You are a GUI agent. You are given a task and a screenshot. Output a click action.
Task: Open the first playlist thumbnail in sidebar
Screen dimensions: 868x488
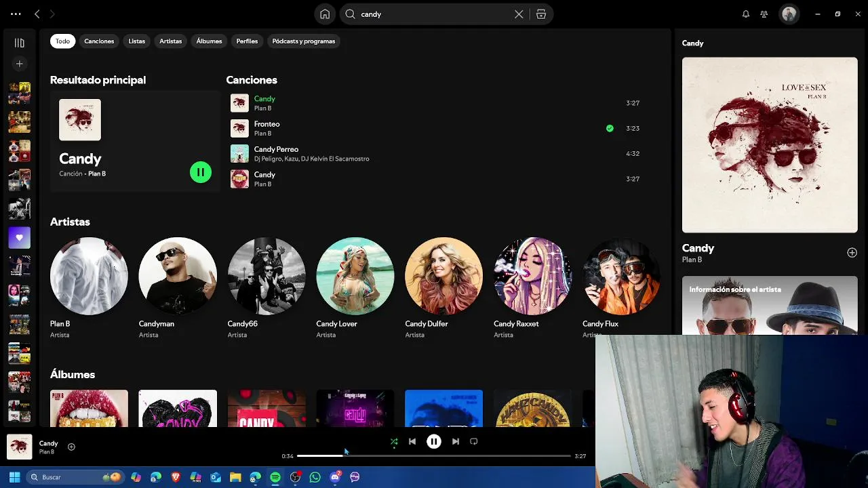19,93
